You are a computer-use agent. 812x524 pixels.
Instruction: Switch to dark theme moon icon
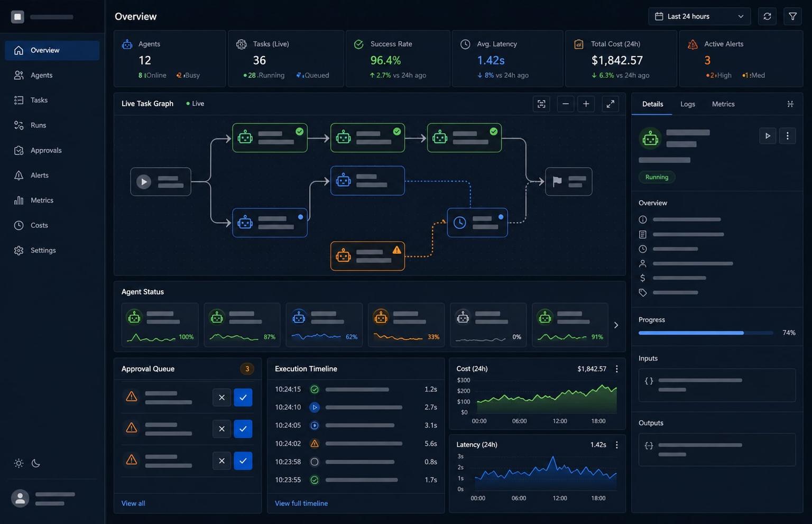click(x=36, y=463)
